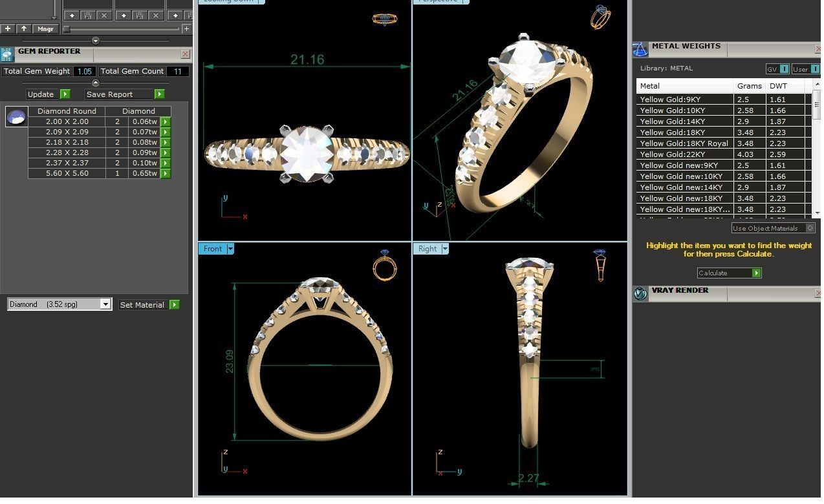
Task: Click the Diamond Round column header
Action: tap(67, 111)
